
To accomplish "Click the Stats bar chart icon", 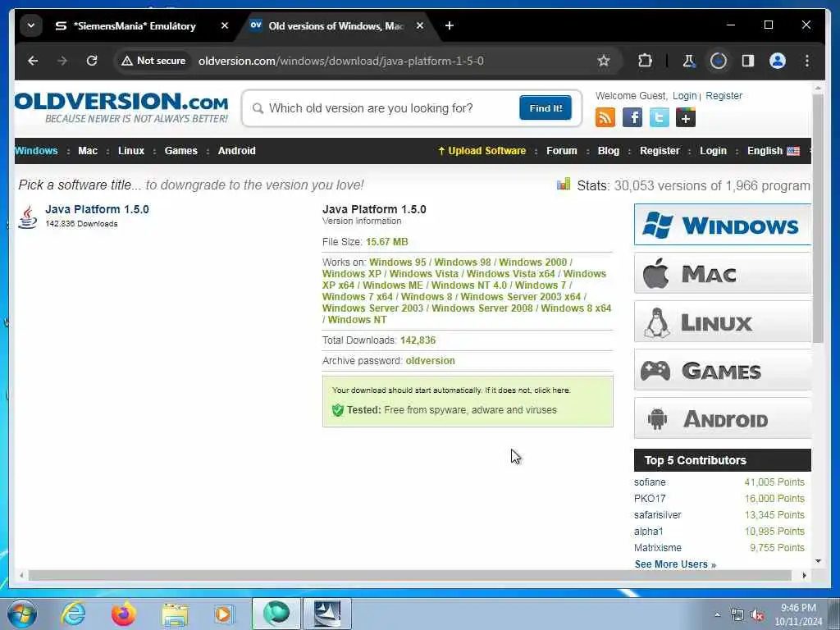I will [x=564, y=185].
